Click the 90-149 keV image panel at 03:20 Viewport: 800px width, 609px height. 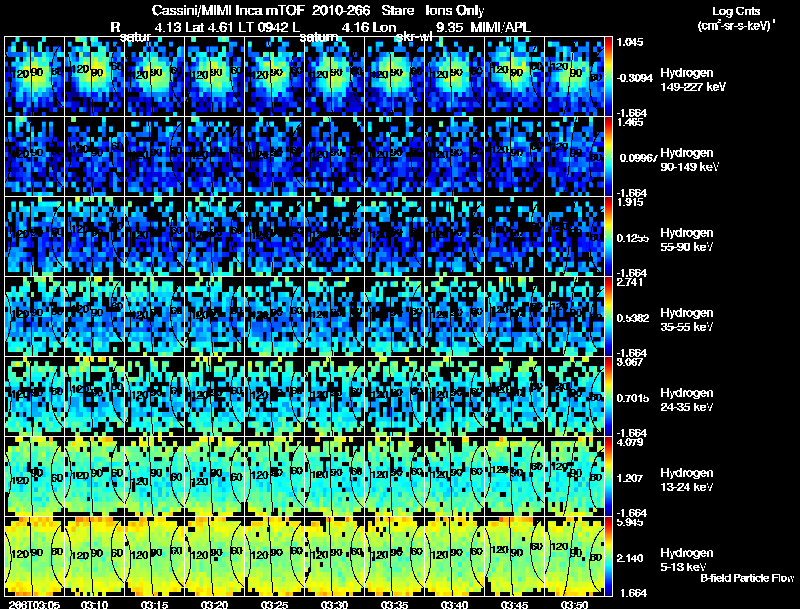coord(214,157)
